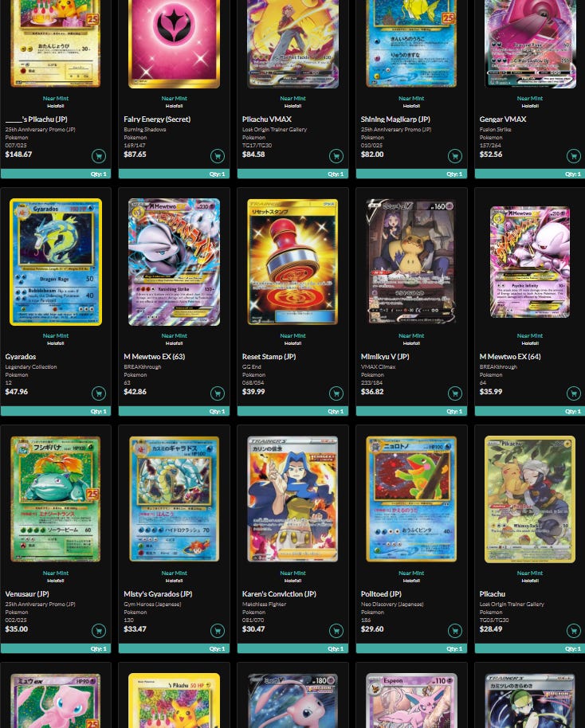Open the Shining Magikarp (JP) title link
The height and width of the screenshot is (728, 585).
coord(395,119)
